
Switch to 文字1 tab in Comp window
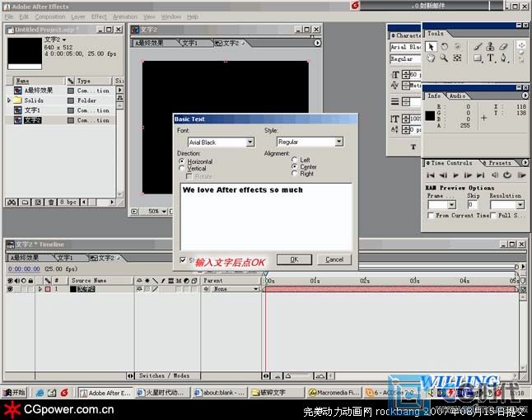pos(189,43)
